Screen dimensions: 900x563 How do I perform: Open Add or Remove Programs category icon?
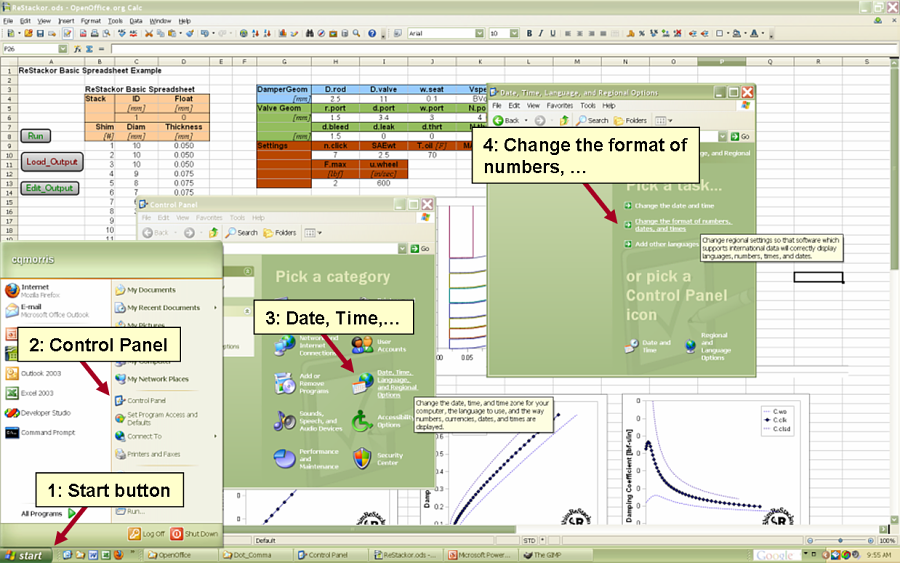tap(285, 383)
